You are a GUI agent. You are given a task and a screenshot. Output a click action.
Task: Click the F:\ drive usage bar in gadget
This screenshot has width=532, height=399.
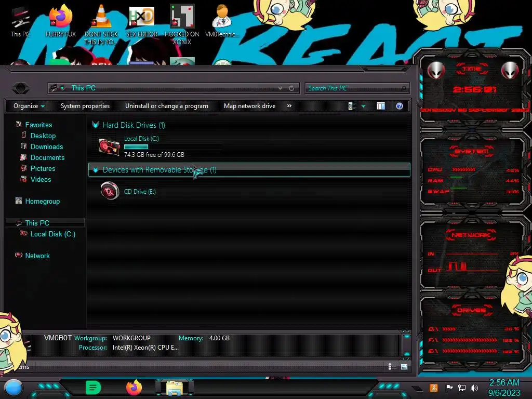470,340
